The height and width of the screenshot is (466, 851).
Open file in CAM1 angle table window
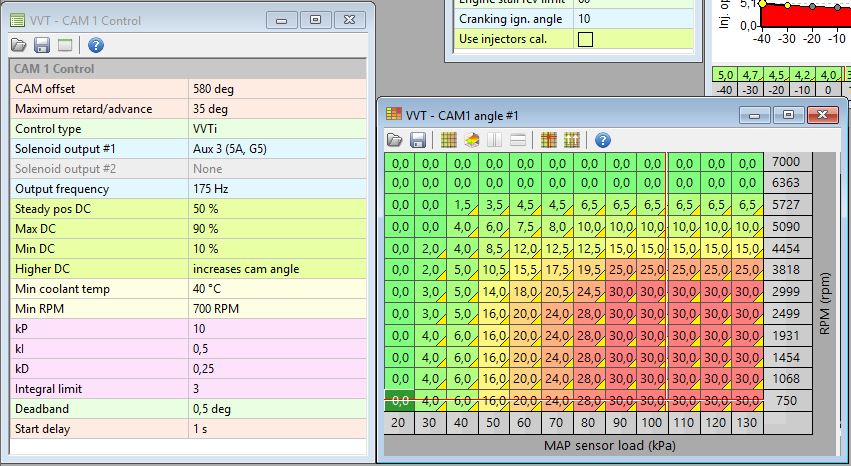[395, 140]
